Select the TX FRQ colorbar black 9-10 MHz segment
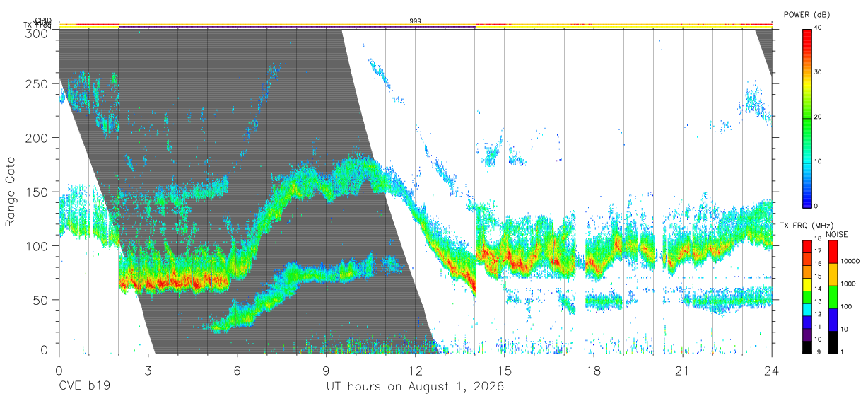This screenshot has height=401, width=868. pos(807,347)
